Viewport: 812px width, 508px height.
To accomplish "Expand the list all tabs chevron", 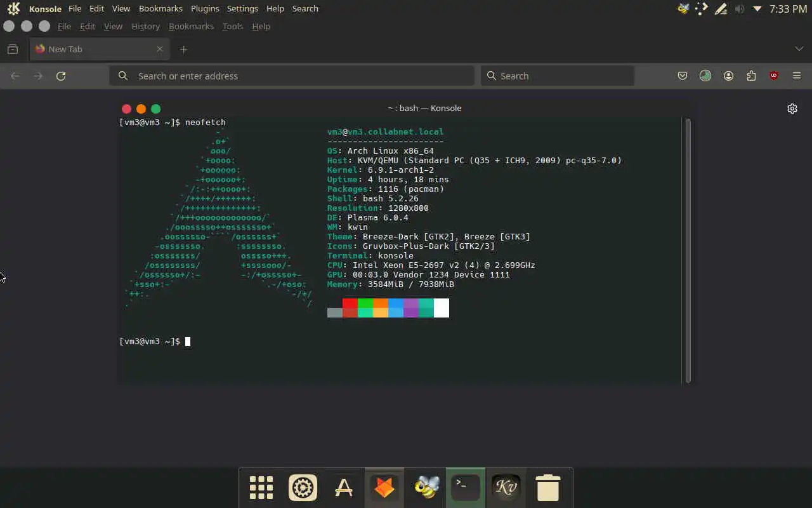I will click(799, 49).
